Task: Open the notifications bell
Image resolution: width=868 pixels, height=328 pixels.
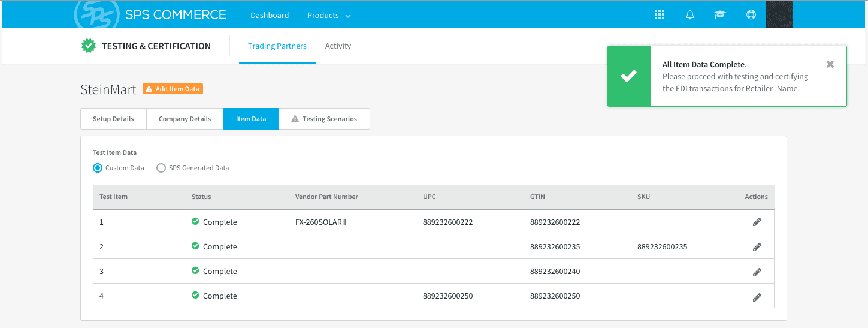Action: (x=690, y=15)
